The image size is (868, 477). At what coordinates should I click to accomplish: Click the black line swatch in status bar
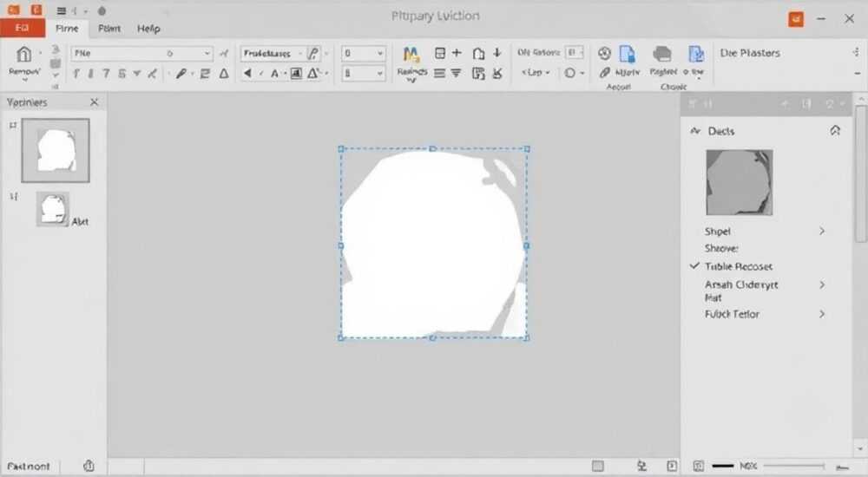[x=723, y=467]
